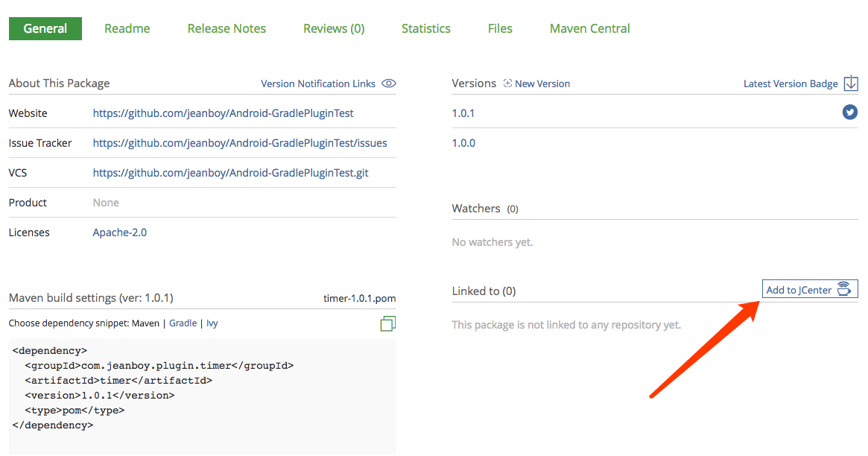The height and width of the screenshot is (456, 868).
Task: Click the plus icon beside New Version
Action: pos(507,83)
